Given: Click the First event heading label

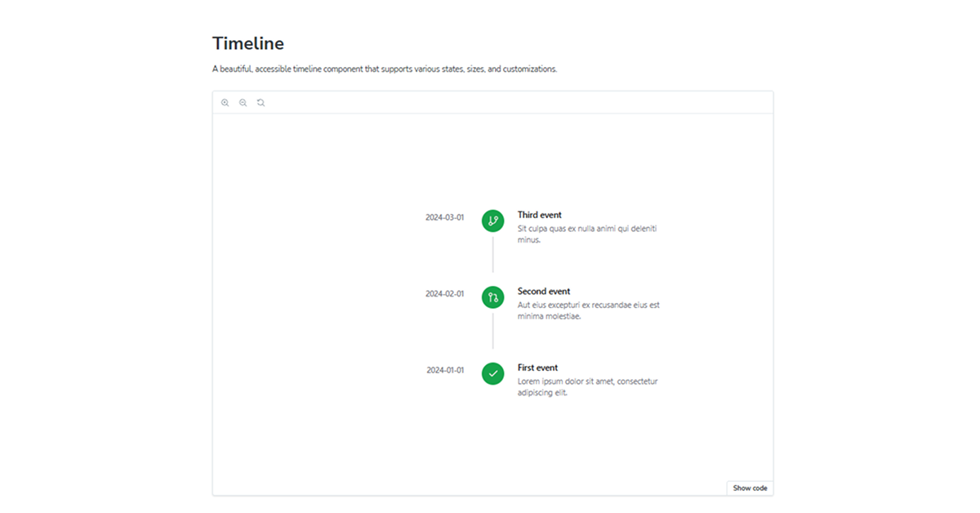Looking at the screenshot, I should tap(537, 368).
